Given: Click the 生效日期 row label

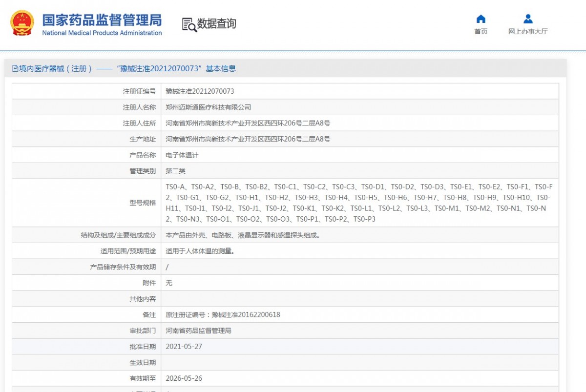Looking at the screenshot, I should point(143,362).
